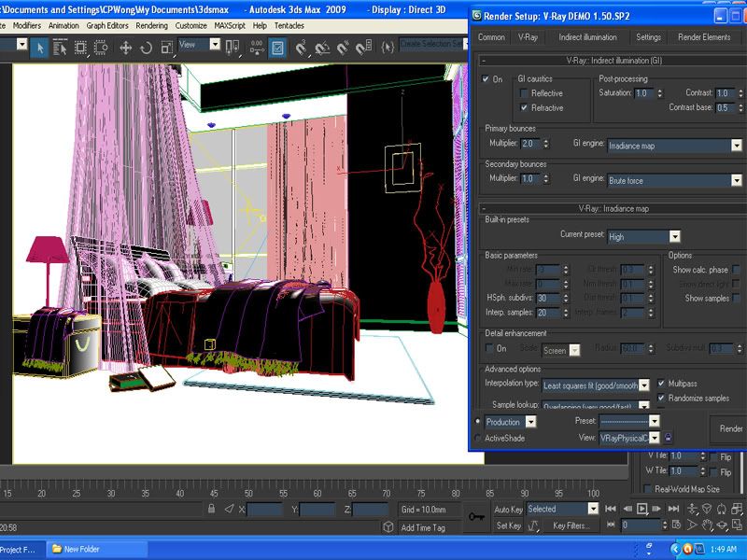Click the Key Filters button
Screen dimensions: 747x560
[570, 525]
